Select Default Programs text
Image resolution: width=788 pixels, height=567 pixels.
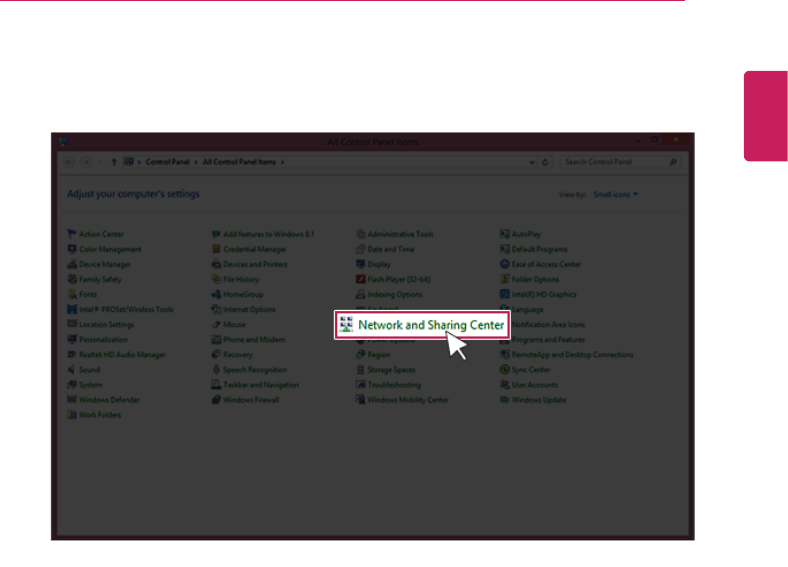pyautogui.click(x=539, y=249)
